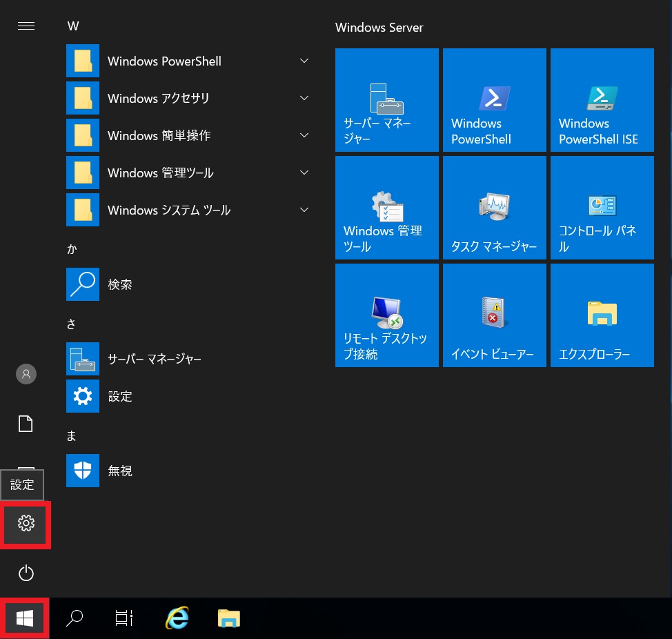Screen dimensions: 672x639
Task: Click the サーバー マネージャー label in app list
Action: pyautogui.click(x=155, y=359)
